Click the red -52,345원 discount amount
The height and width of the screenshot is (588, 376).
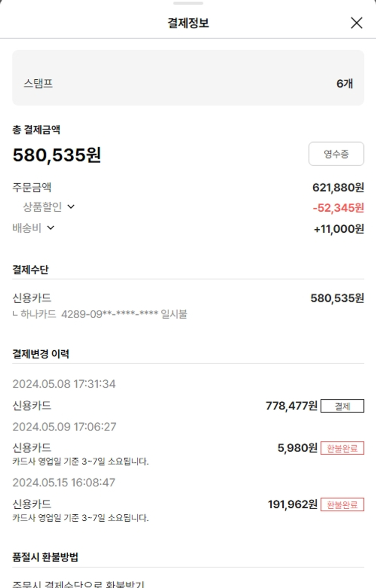coord(338,208)
